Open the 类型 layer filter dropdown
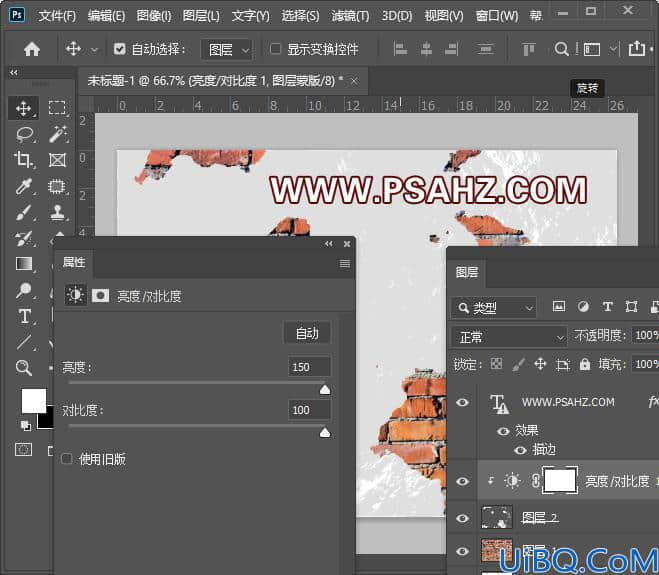This screenshot has height=575, width=659. point(494,308)
